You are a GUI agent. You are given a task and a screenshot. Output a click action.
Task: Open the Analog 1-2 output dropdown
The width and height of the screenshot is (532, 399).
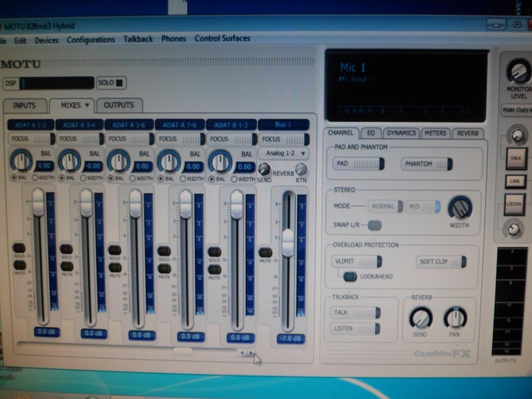(283, 153)
